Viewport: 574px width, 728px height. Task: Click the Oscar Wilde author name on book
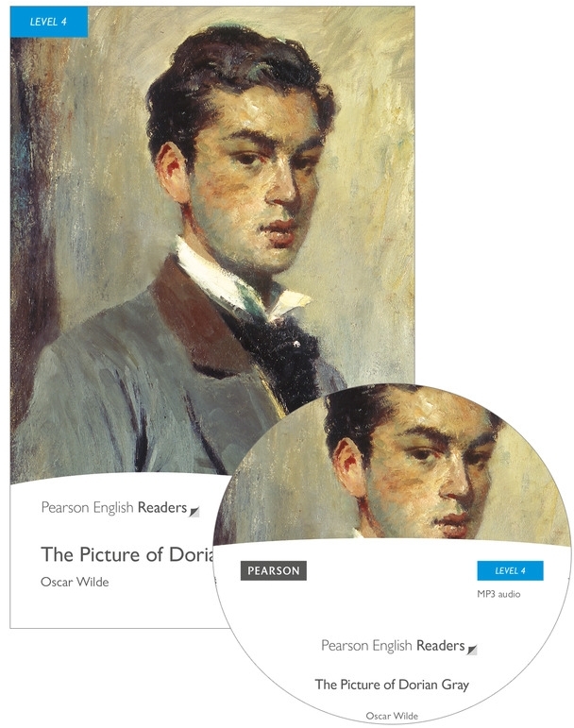tap(75, 582)
